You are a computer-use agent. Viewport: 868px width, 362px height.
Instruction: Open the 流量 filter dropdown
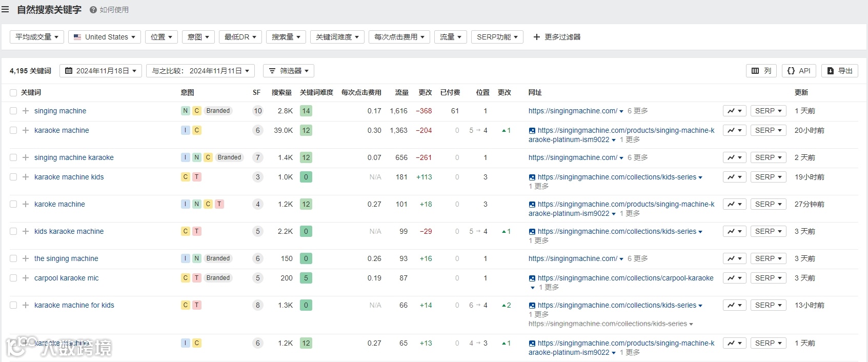[x=451, y=37]
